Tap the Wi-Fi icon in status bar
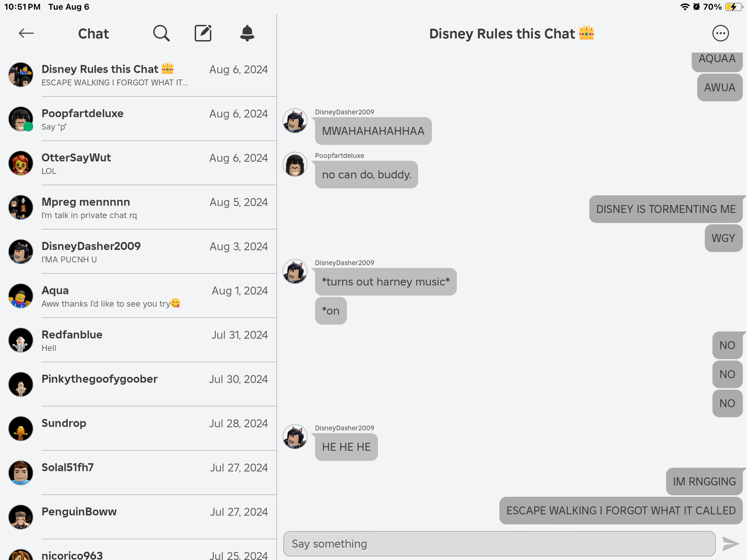 point(685,7)
